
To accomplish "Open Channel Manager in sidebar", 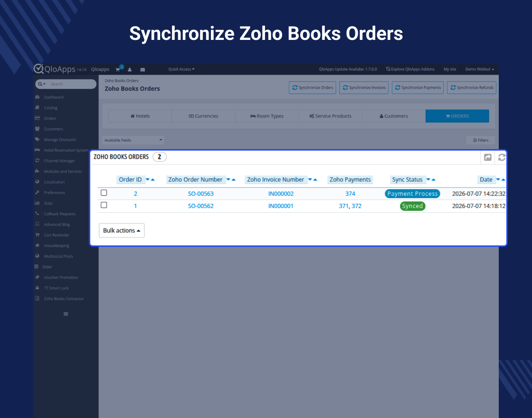I will [59, 161].
